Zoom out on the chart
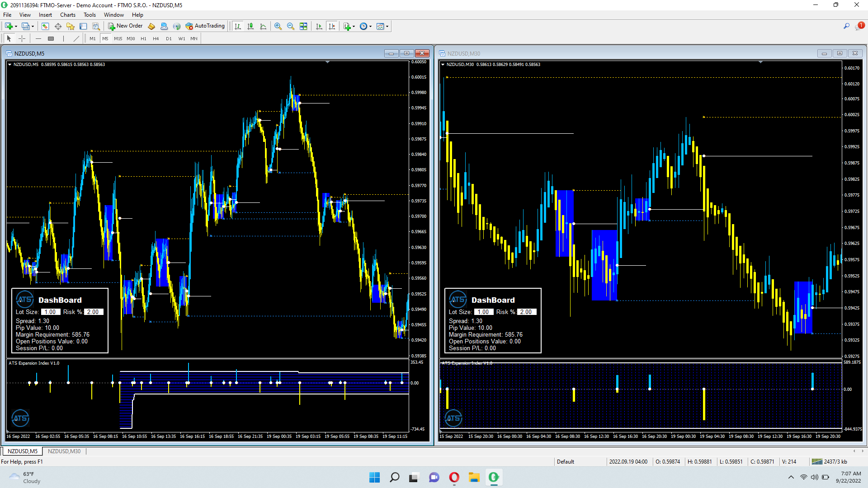Image resolution: width=868 pixels, height=488 pixels. [x=291, y=26]
